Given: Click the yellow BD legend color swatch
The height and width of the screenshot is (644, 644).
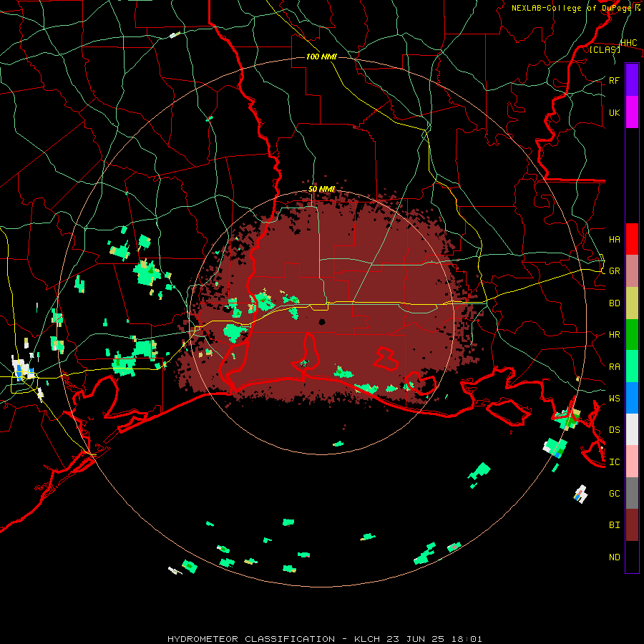Looking at the screenshot, I should (x=632, y=303).
